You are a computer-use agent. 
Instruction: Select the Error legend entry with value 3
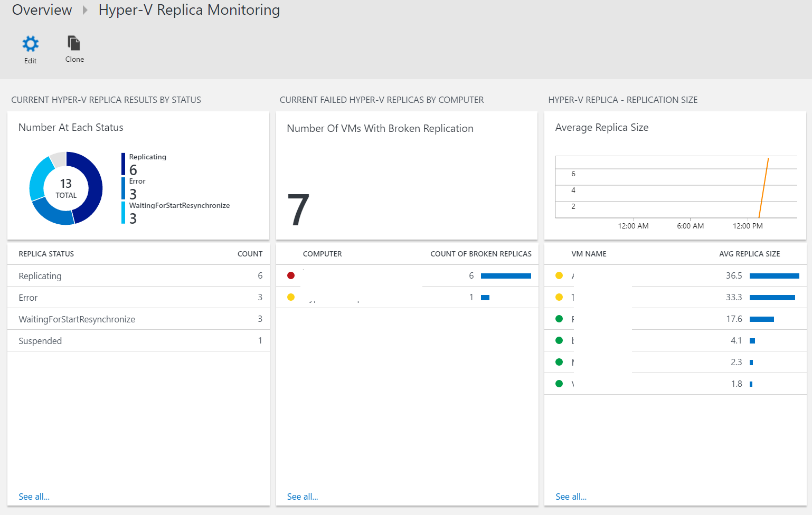(x=137, y=189)
